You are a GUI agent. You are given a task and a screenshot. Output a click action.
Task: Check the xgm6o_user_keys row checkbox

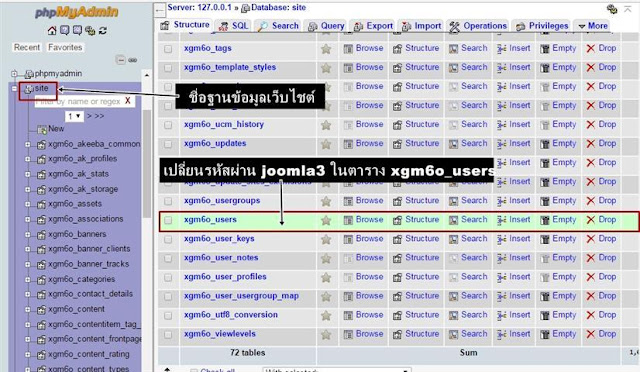tap(168, 239)
